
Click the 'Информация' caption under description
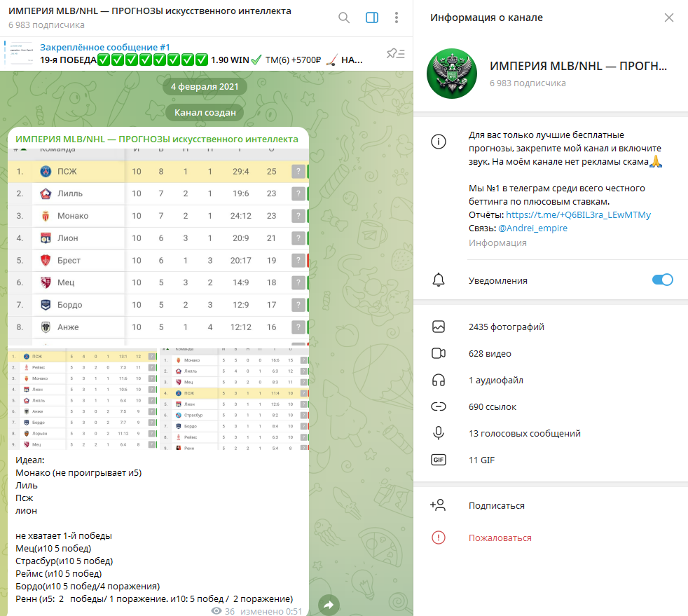coord(497,243)
